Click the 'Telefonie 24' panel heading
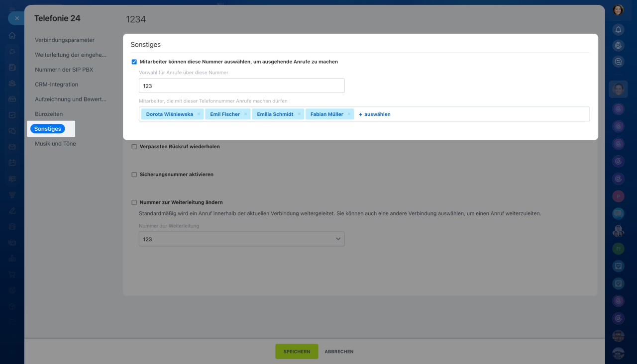This screenshot has width=637, height=364. click(57, 18)
